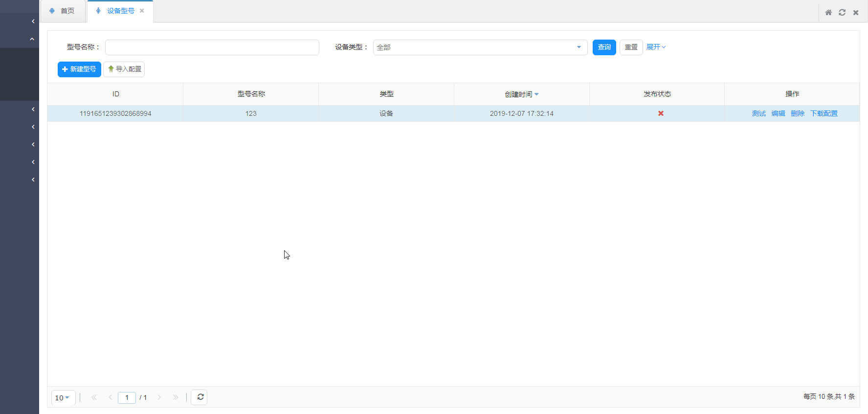Click the home icon in top-right toolbar

[x=828, y=13]
